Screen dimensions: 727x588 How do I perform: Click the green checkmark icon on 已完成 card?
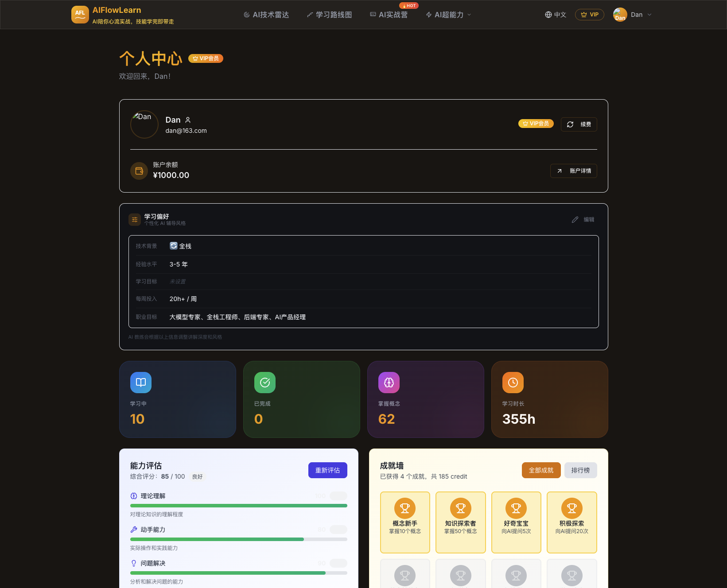[264, 383]
